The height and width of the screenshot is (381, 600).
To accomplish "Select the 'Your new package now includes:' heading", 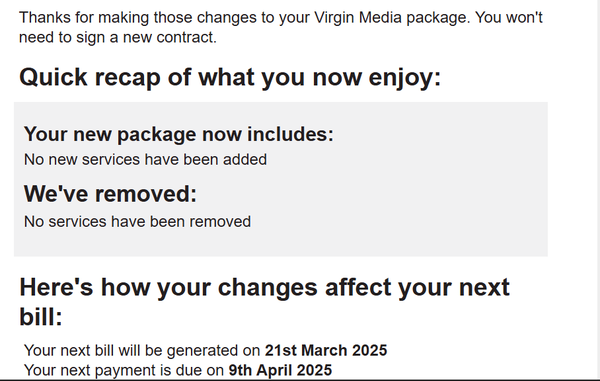I will coord(179,134).
